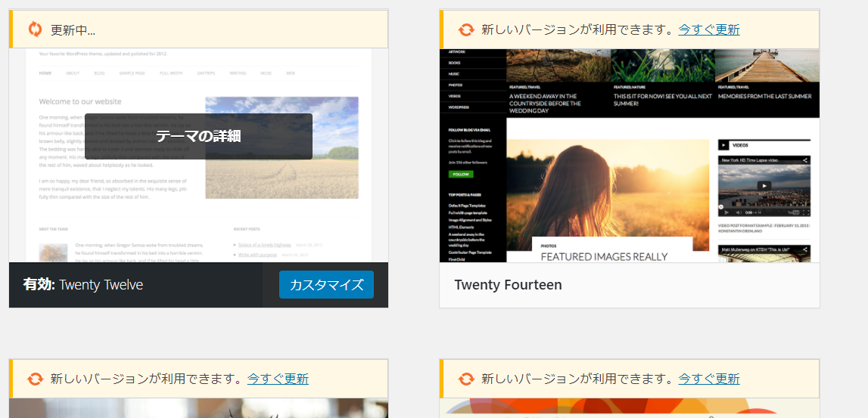Click the spinning update icon beside 更新中
The width and height of the screenshot is (868, 418).
[x=35, y=29]
